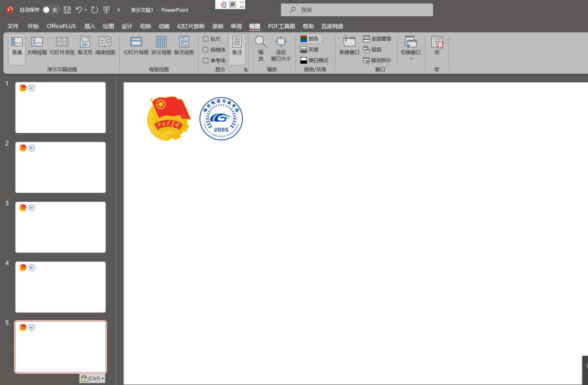The width and height of the screenshot is (588, 385).
Task: Open the Animations (动画) ribbon tab
Action: (x=164, y=26)
